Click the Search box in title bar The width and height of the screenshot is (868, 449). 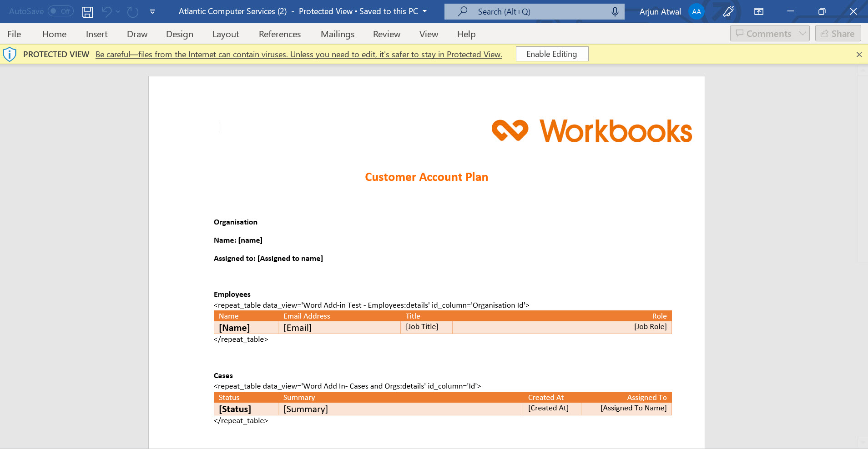534,12
